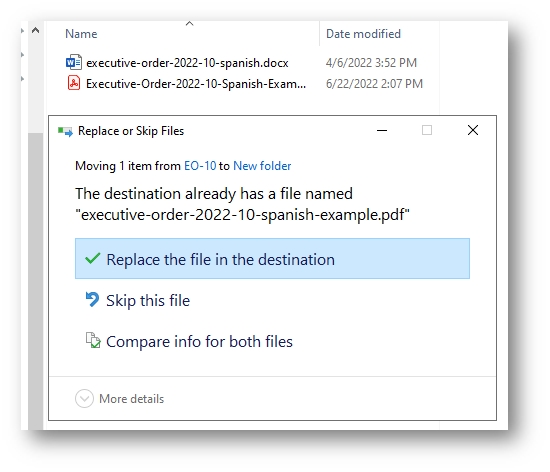Click the file transfer icon in dialog title bar
Image resolution: width=550 pixels, height=472 pixels.
point(65,132)
